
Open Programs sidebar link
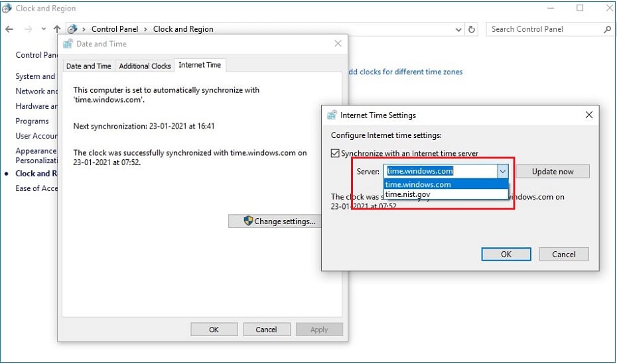click(32, 121)
